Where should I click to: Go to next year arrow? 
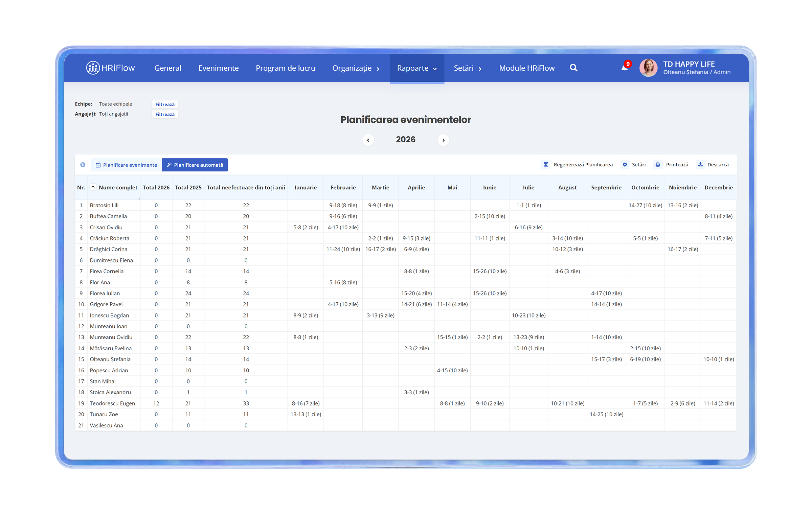point(444,140)
